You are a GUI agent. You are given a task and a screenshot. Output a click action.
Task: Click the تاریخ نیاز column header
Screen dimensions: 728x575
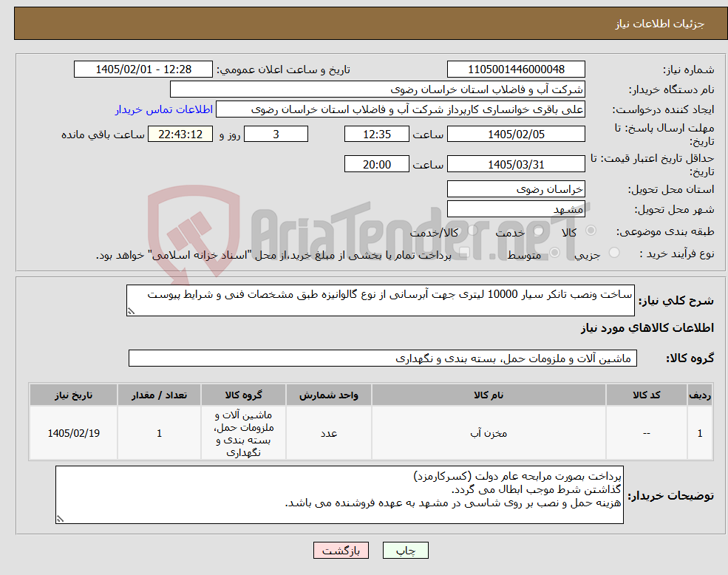73,395
